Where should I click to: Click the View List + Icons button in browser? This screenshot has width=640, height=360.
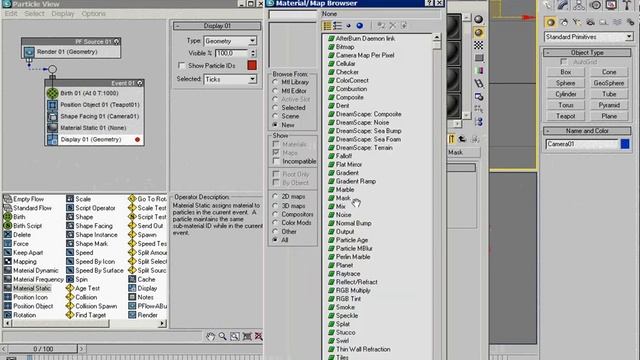tap(327, 26)
